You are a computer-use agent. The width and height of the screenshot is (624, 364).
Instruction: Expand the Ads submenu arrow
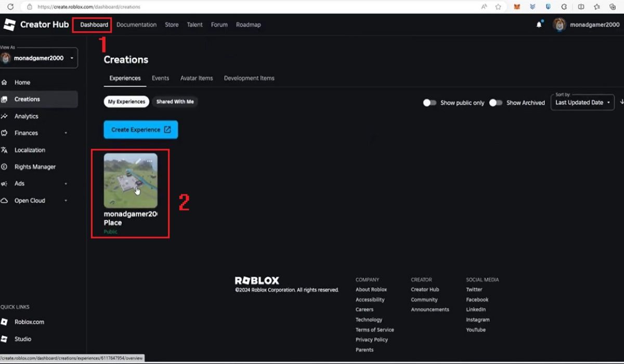(x=66, y=184)
